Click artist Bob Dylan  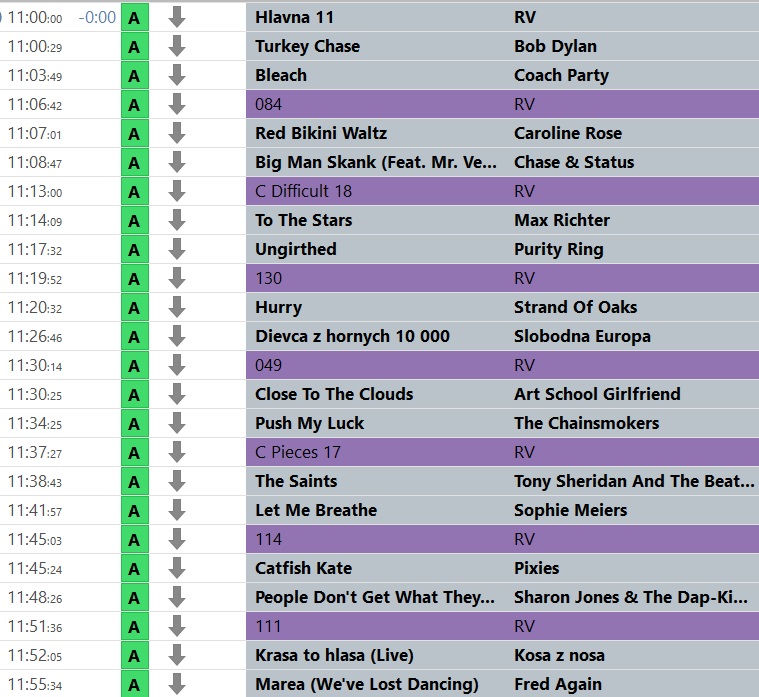click(555, 46)
